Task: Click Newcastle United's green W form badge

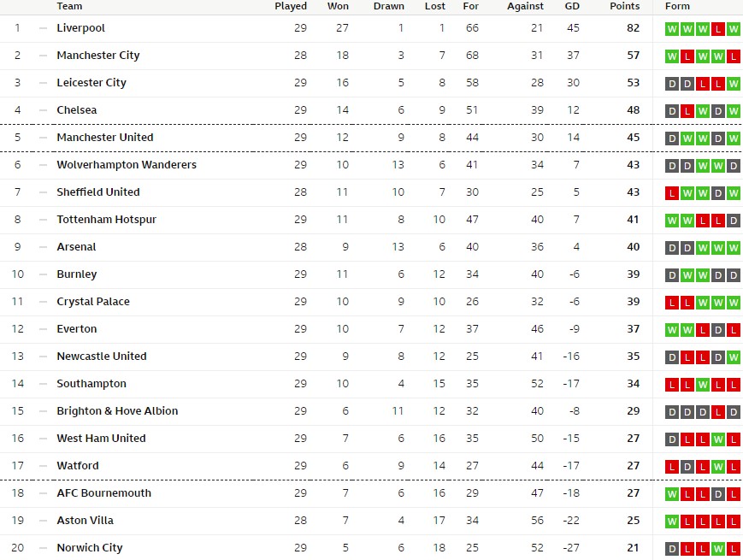Action: click(734, 357)
